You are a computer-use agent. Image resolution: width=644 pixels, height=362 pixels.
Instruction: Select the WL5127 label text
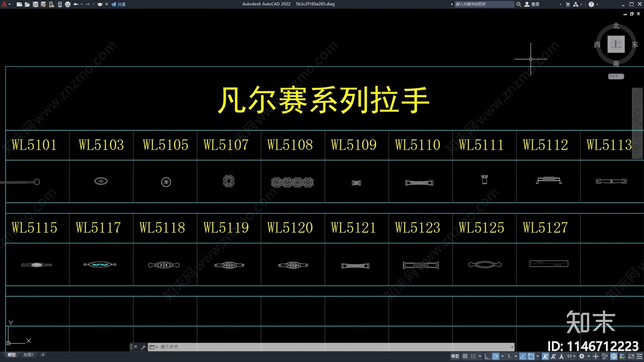point(545,228)
